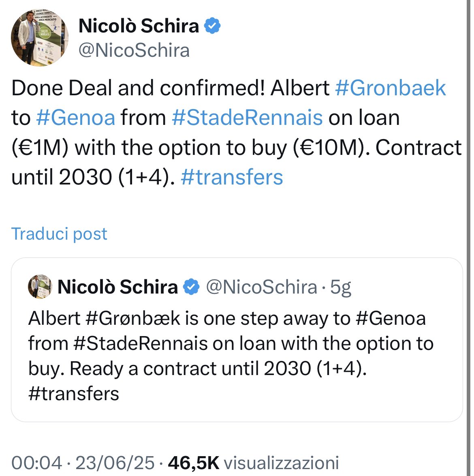
Task: Open the @NicoSchira handle at top
Action: pos(134,50)
